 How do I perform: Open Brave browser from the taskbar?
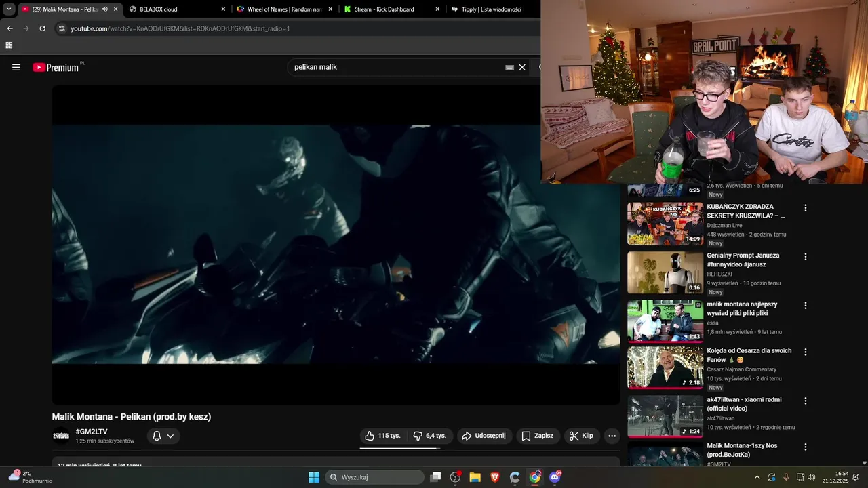pos(495,477)
